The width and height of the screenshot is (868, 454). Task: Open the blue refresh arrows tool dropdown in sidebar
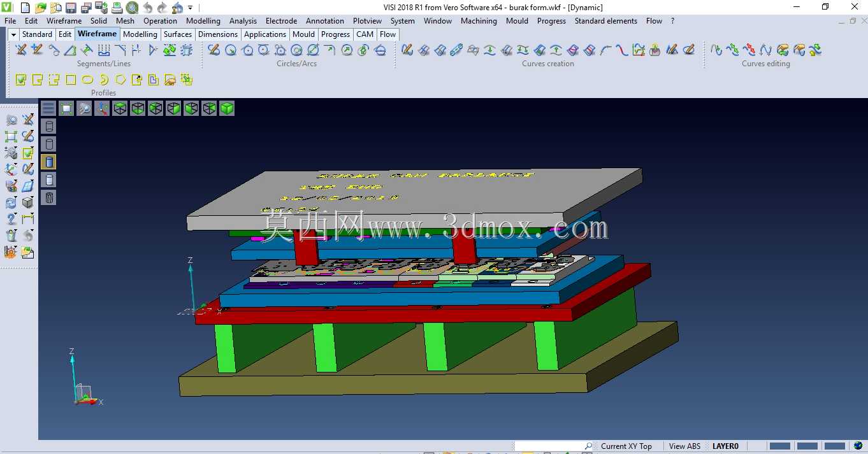pyautogui.click(x=11, y=202)
